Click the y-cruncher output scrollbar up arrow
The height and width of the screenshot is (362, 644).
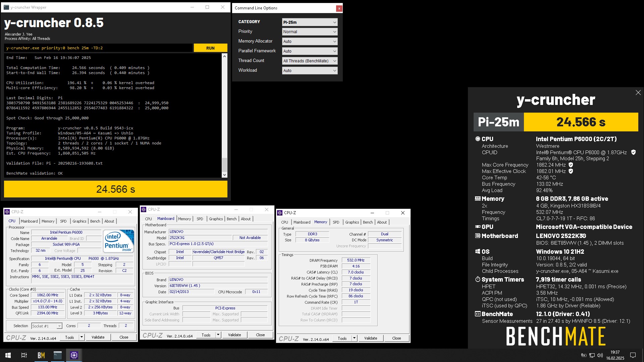point(224,56)
